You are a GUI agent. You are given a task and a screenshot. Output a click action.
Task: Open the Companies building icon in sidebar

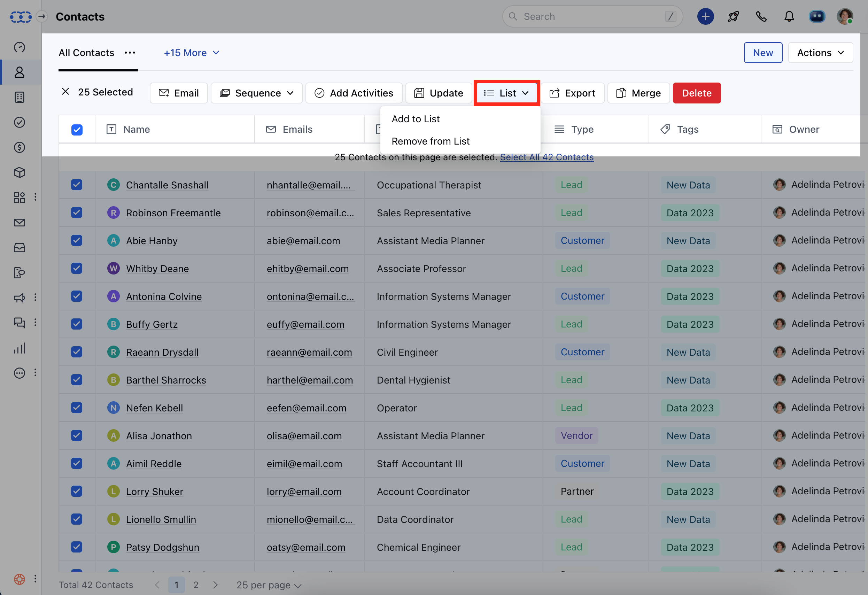click(20, 97)
